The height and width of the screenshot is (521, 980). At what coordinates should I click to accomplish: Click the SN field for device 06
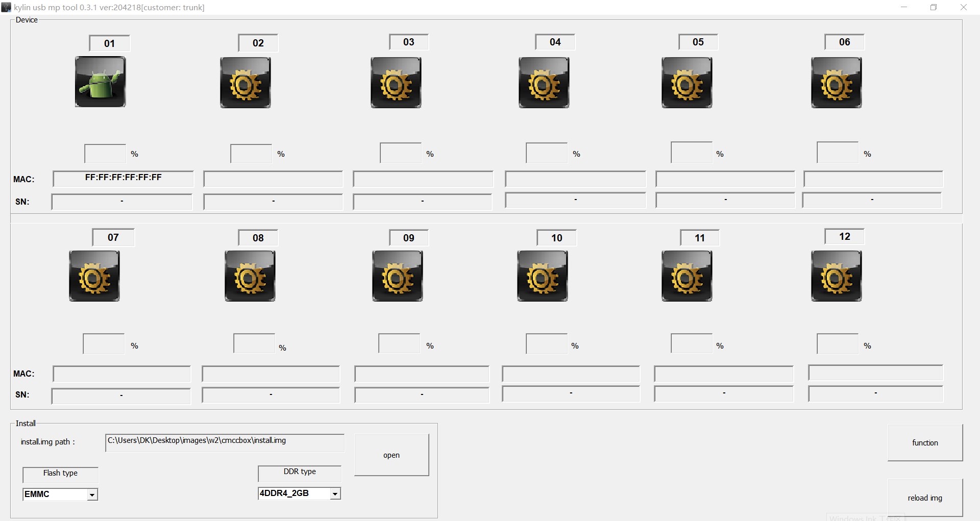[x=872, y=200]
